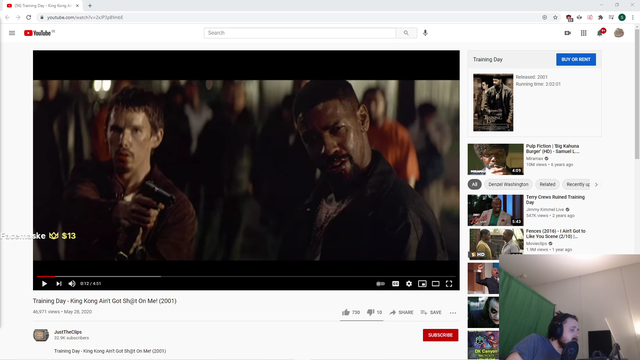Open JustTheClips channel name link
640x360 pixels.
[68, 332]
